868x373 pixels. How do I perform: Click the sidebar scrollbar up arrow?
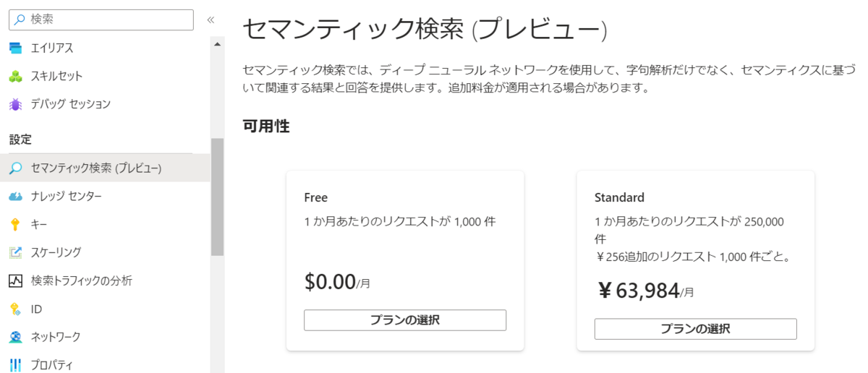coord(217,43)
